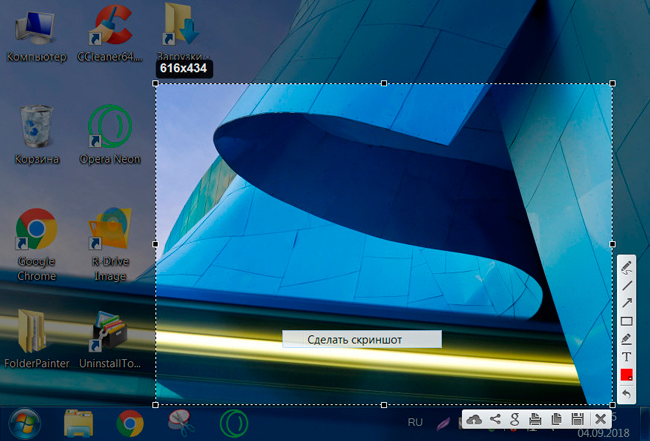Select the Text tool

pos(627,357)
